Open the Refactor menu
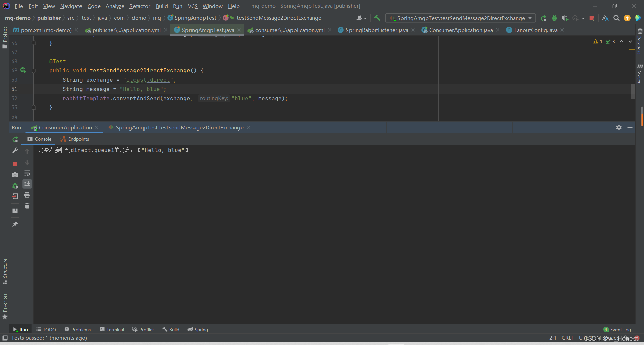 [140, 6]
